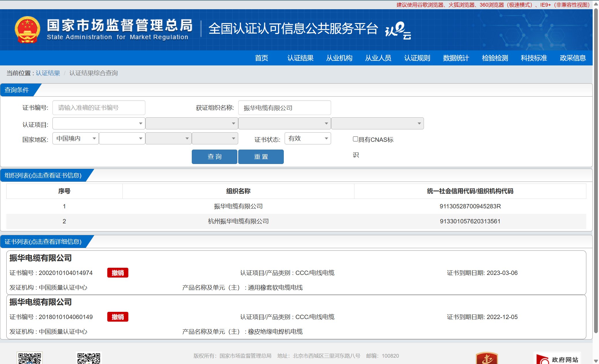
Task: Open certificate 2018010104060149 details
Action: [296, 317]
